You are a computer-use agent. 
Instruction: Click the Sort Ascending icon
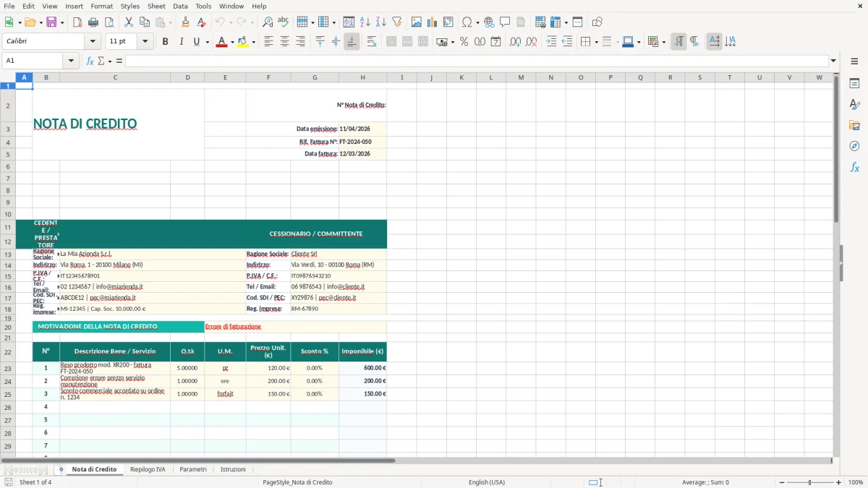click(365, 22)
